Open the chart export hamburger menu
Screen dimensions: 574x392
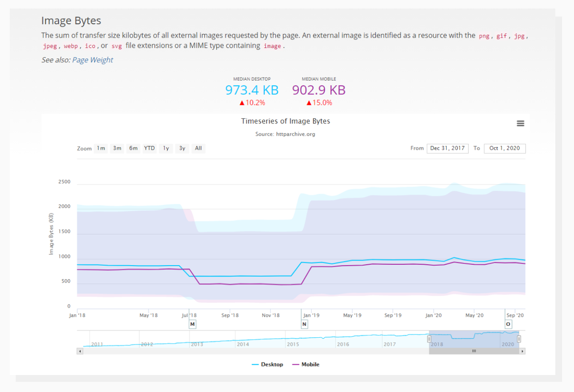pos(520,123)
